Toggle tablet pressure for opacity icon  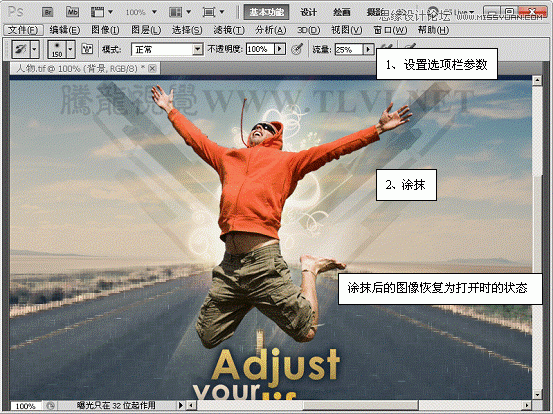tap(297, 49)
